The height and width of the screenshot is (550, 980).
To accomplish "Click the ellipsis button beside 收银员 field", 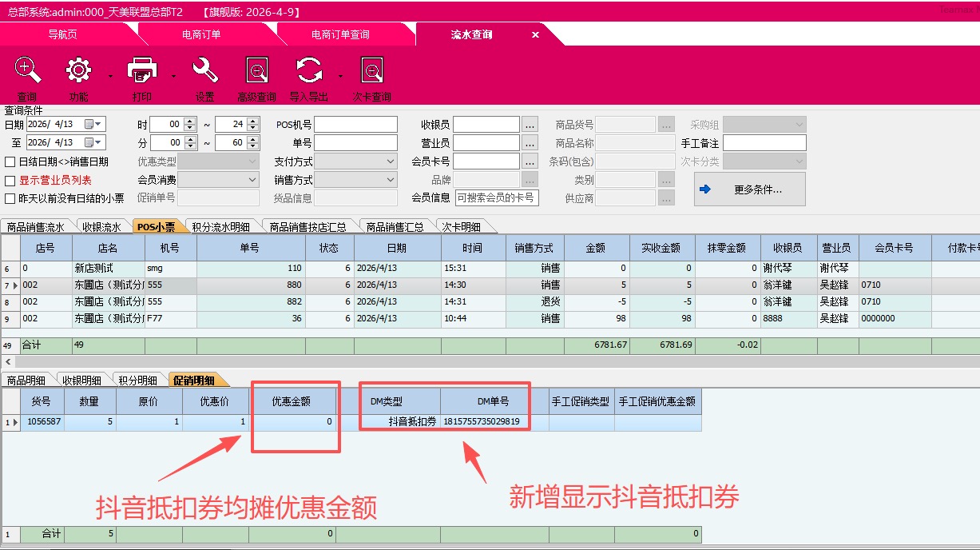I will [530, 125].
